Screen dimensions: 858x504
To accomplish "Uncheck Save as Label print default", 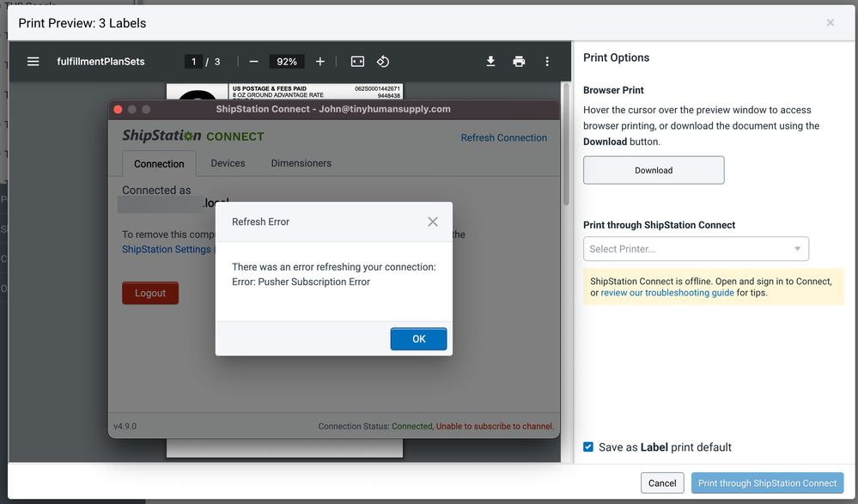I will pos(588,446).
